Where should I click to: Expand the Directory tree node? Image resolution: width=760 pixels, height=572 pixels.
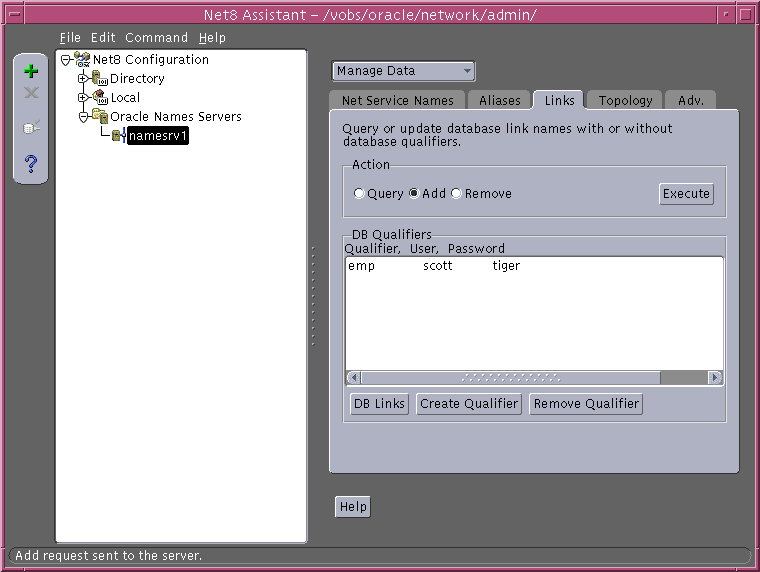[x=83, y=79]
